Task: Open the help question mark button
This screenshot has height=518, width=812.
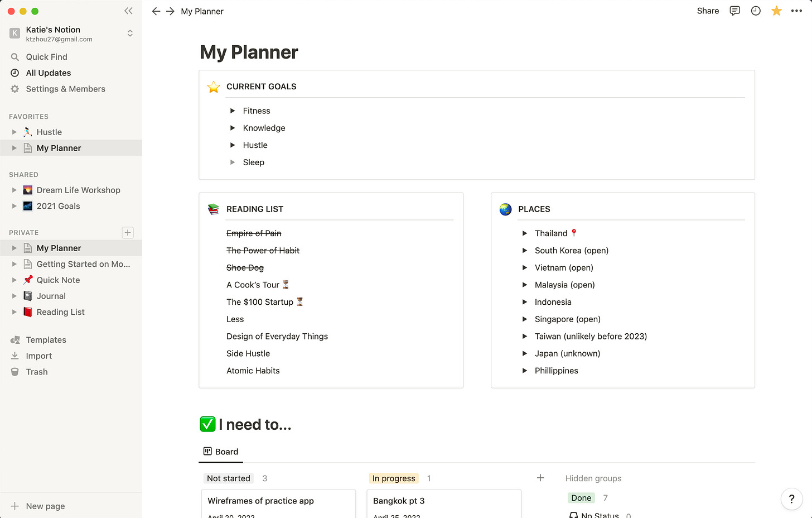Action: click(791, 499)
